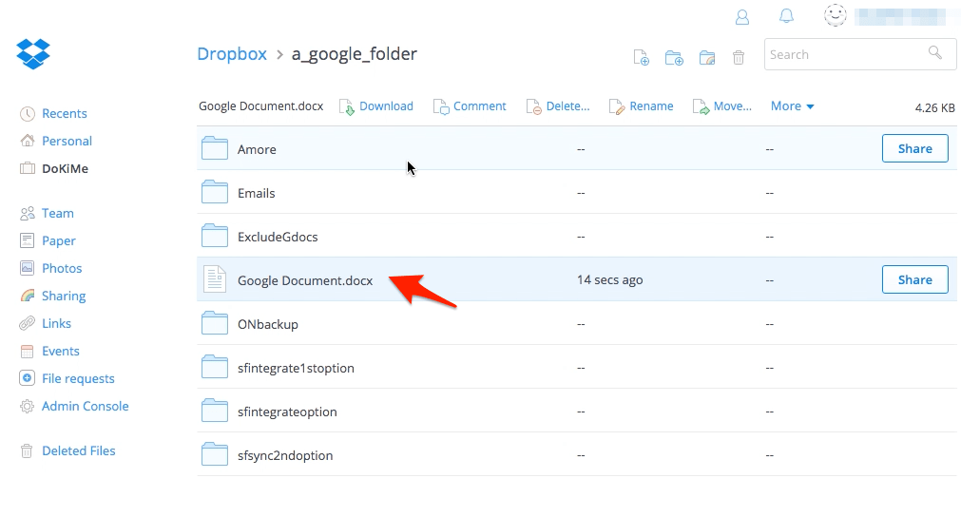Click the Admin Console gear icon
The image size is (980, 517).
(27, 407)
